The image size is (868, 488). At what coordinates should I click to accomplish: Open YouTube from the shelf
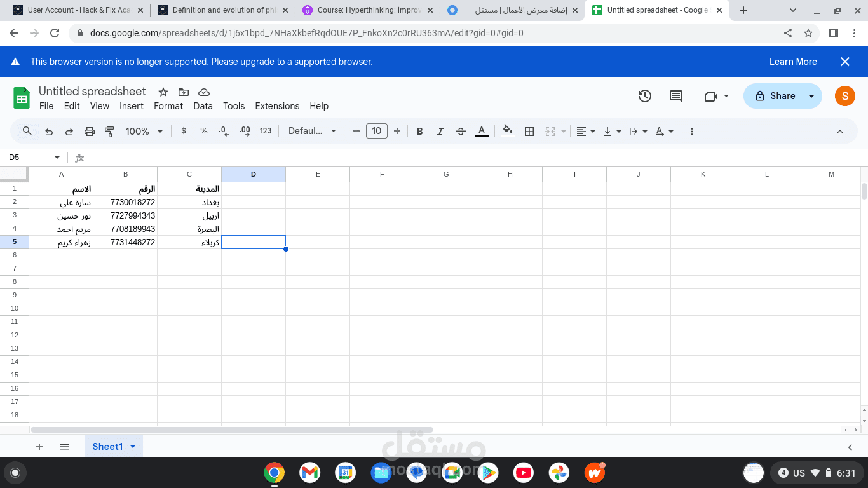pyautogui.click(x=524, y=473)
